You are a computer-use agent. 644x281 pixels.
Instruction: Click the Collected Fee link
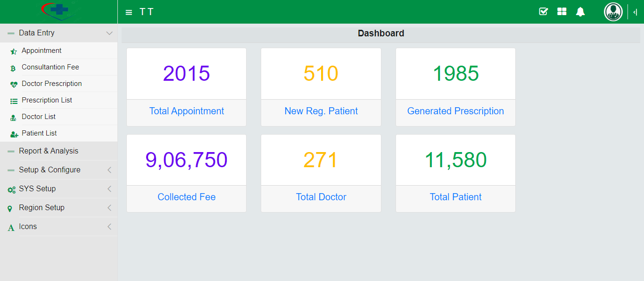coord(186,197)
